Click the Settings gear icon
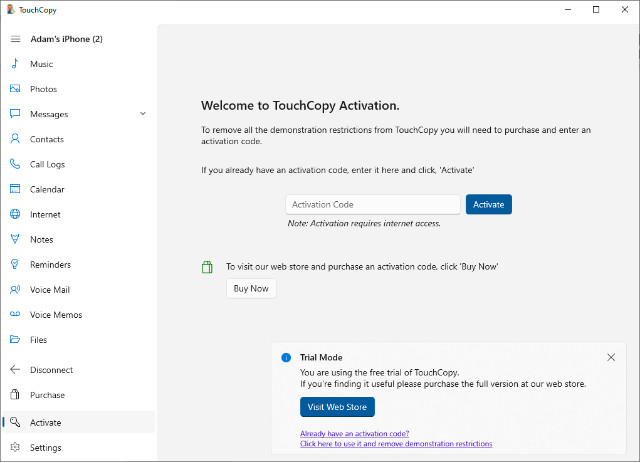This screenshot has width=640, height=463. [15, 447]
